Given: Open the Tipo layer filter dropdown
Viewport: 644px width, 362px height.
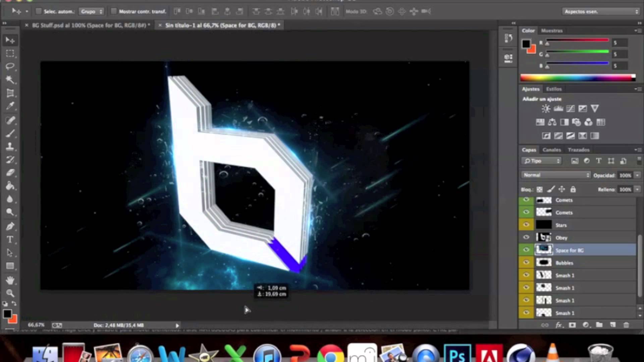Looking at the screenshot, I should (541, 161).
